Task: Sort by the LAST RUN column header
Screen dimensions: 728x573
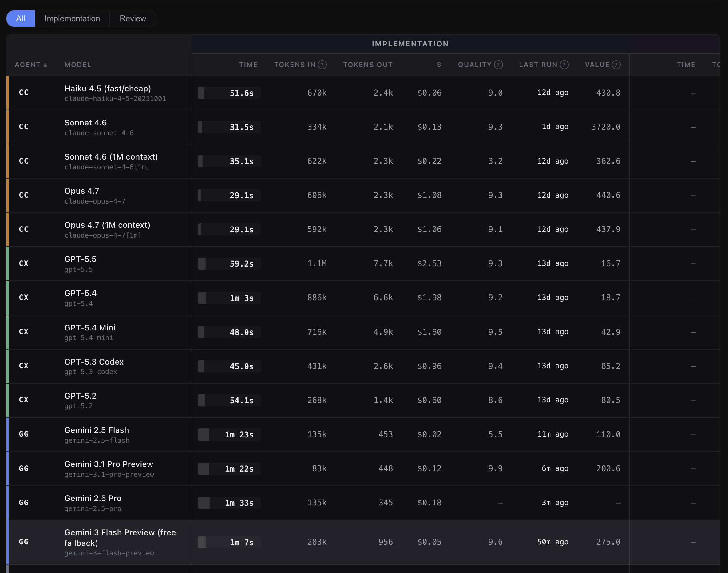Action: click(x=538, y=65)
